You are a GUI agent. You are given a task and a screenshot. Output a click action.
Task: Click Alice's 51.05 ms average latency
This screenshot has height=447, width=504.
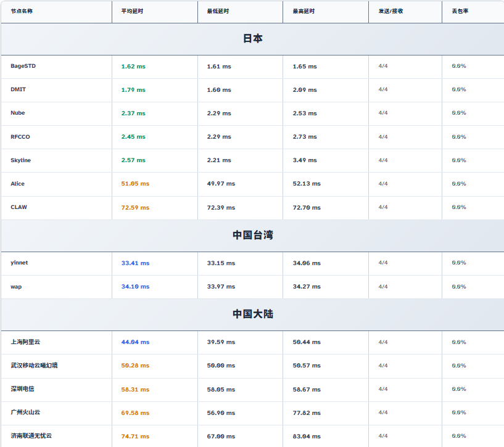135,184
